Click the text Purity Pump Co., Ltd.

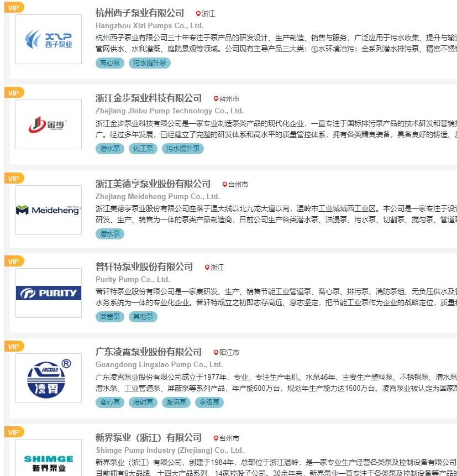133,280
